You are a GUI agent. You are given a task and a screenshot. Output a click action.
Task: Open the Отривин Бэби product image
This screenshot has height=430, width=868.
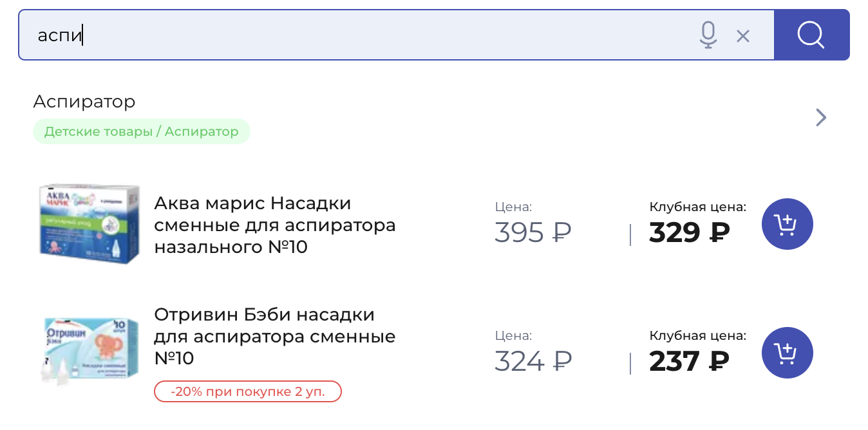(x=89, y=351)
